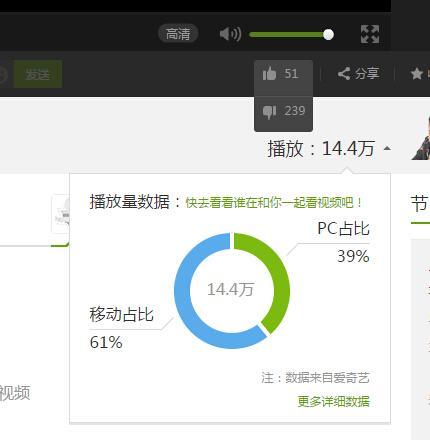The height and width of the screenshot is (440, 430).
Task: Click the 播放：14.4万 play count
Action: coord(321,148)
